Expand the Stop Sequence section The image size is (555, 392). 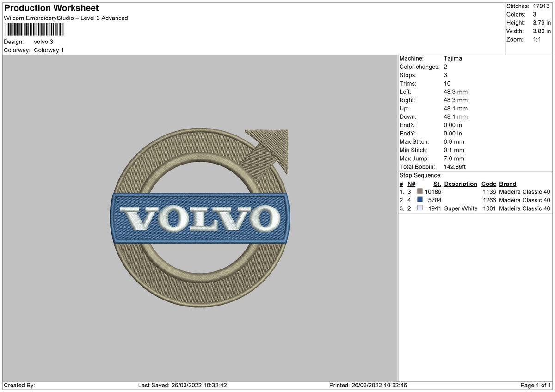420,175
